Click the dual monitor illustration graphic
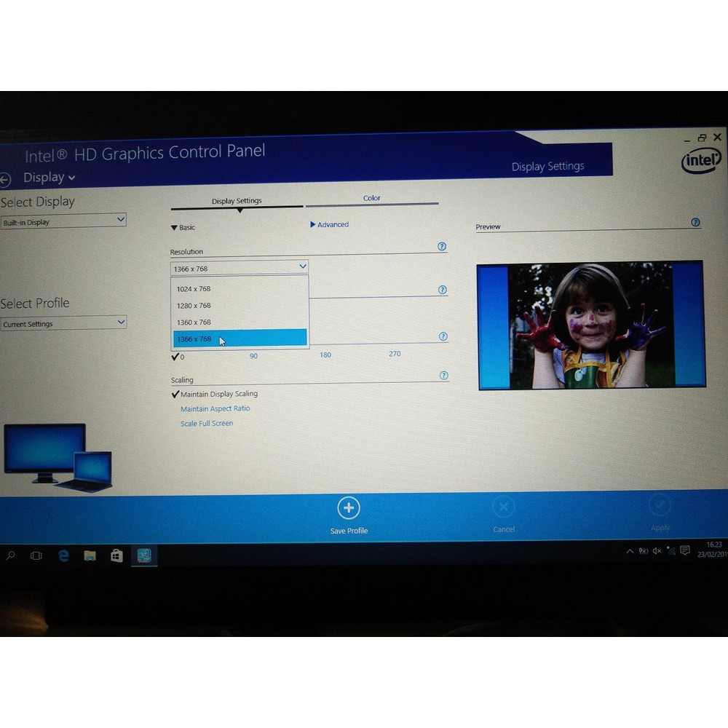This screenshot has height=728, width=728. tap(57, 455)
